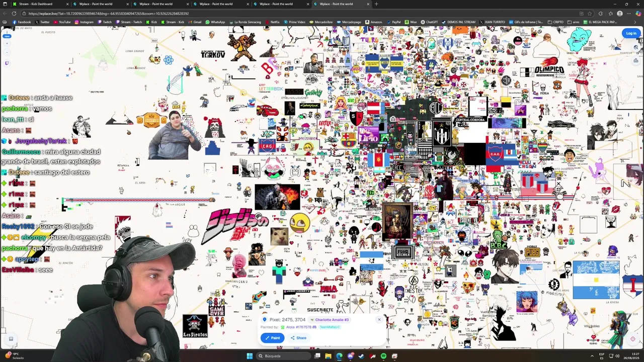This screenshot has height=362, width=644.
Task: Switch to the Stream - Kick Dashboard tab
Action: pos(40,4)
